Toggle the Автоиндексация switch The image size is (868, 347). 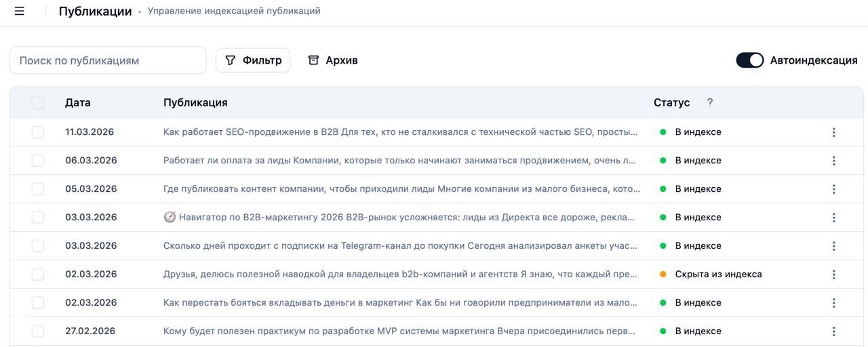(749, 60)
